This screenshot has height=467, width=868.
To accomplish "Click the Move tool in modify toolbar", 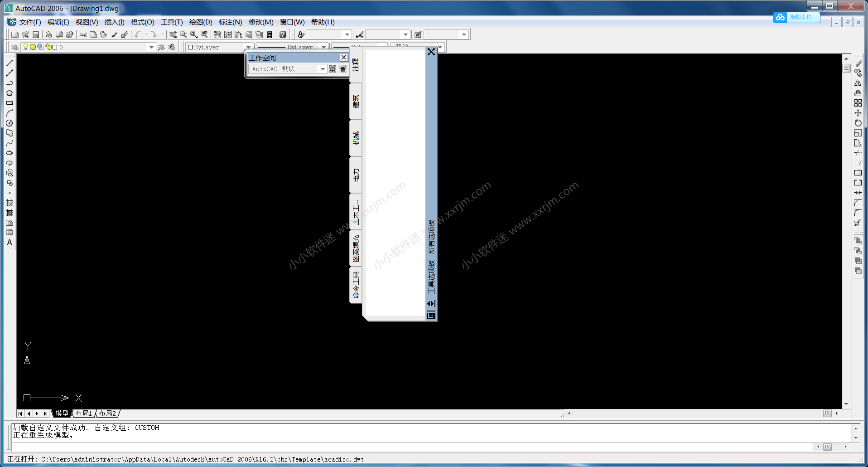I will click(x=858, y=113).
